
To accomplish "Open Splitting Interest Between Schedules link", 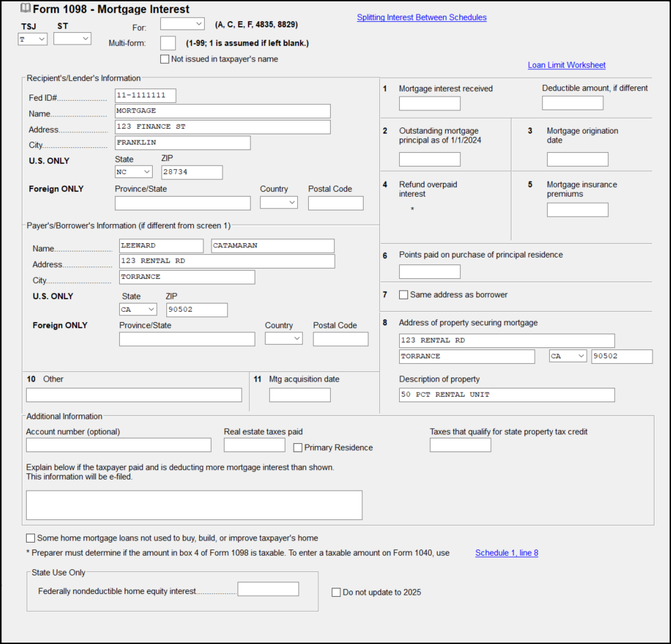I will 422,18.
